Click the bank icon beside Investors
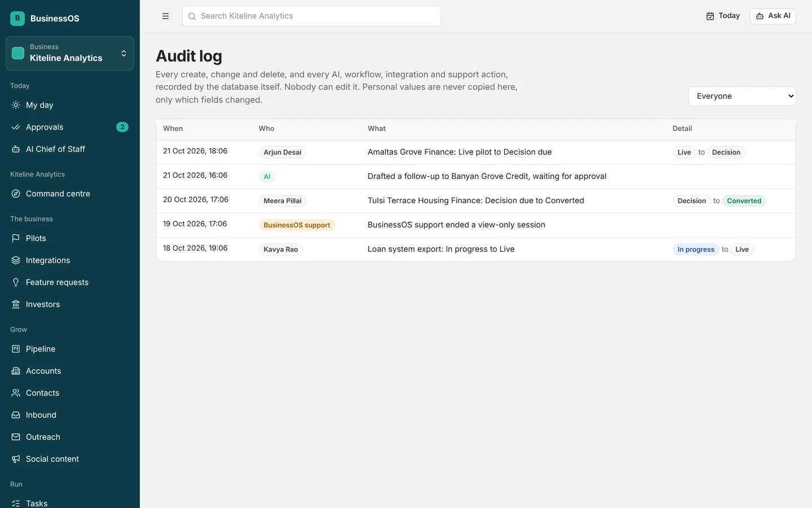Viewport: 812px width, 508px height. pos(16,304)
